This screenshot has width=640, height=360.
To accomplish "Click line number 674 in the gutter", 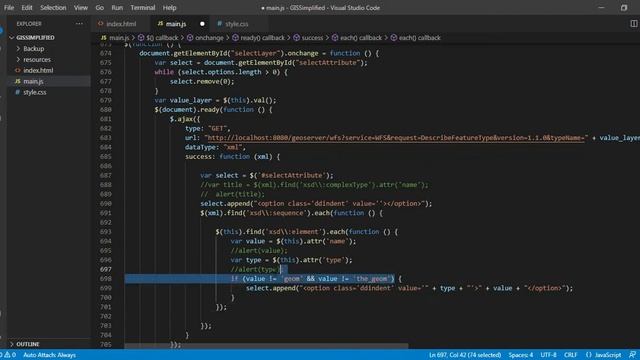I will coord(105,53).
